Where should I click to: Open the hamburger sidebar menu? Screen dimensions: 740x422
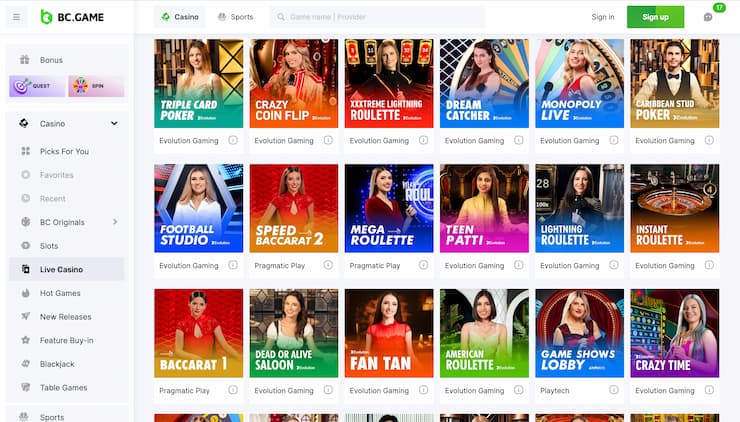coord(17,17)
